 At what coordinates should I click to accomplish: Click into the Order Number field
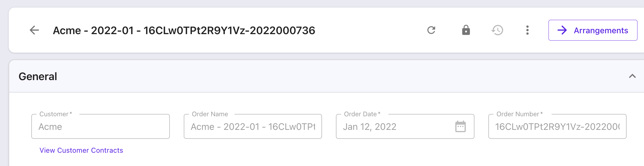click(x=557, y=126)
